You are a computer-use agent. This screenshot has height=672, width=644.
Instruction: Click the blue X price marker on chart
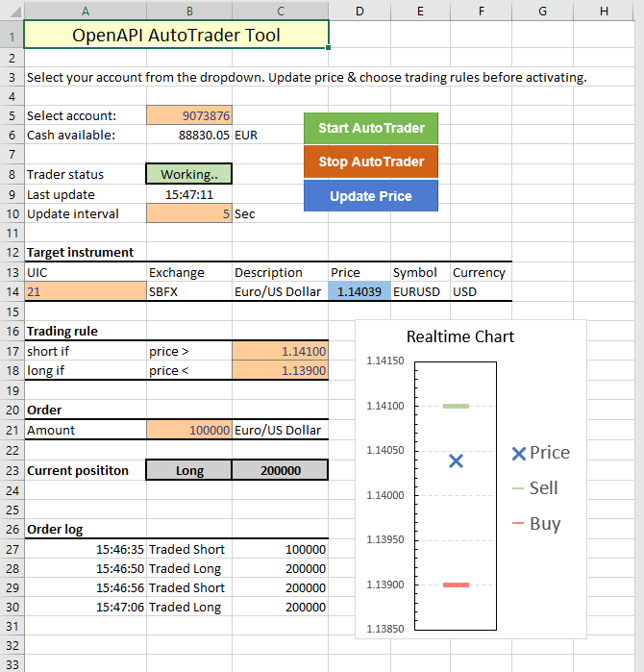coord(457,461)
